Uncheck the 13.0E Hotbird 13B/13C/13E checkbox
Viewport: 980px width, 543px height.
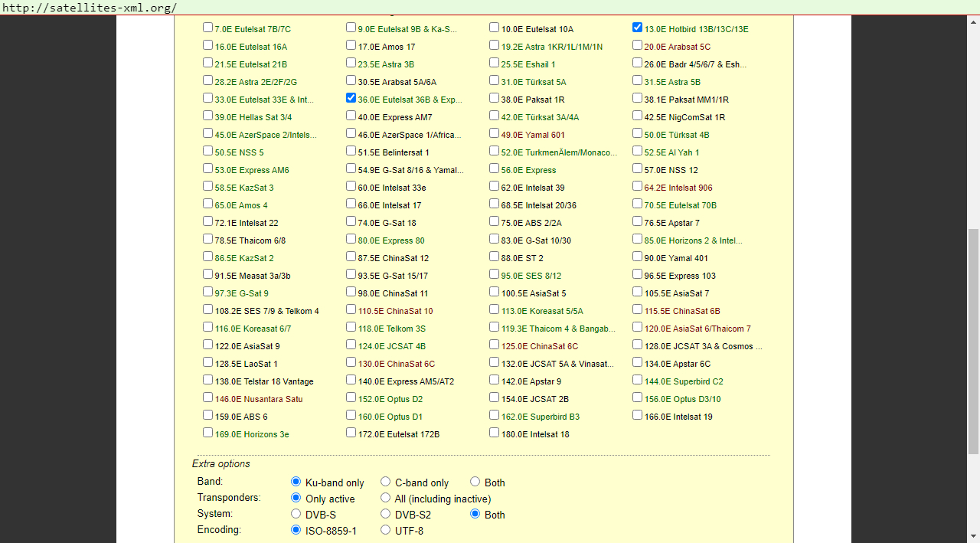pos(638,28)
